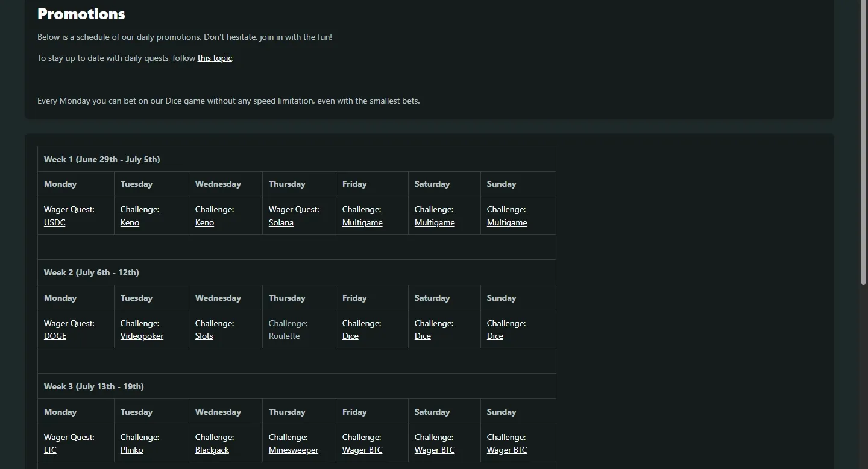
Task: Click the "Below is a schedule" intro sentence
Action: (184, 37)
